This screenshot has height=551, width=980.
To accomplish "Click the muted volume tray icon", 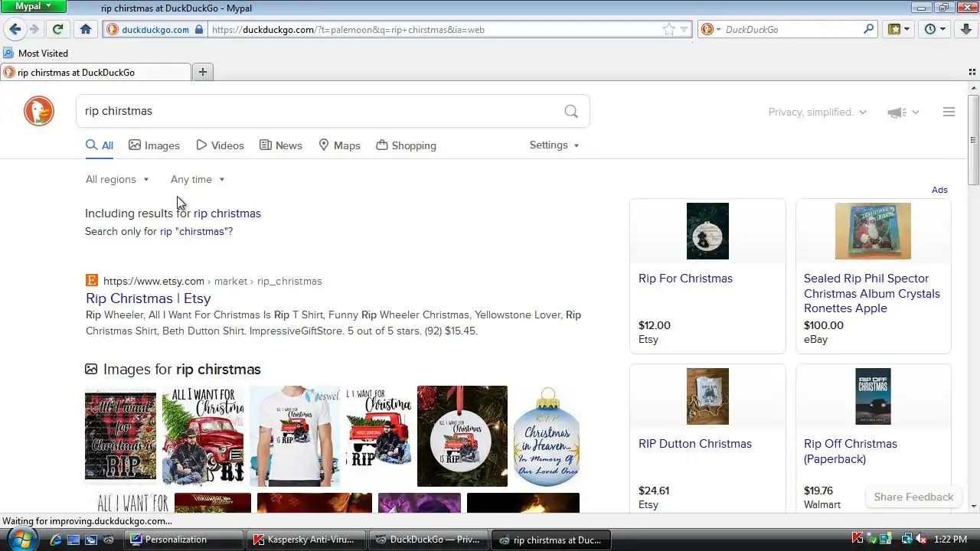I will (x=921, y=539).
